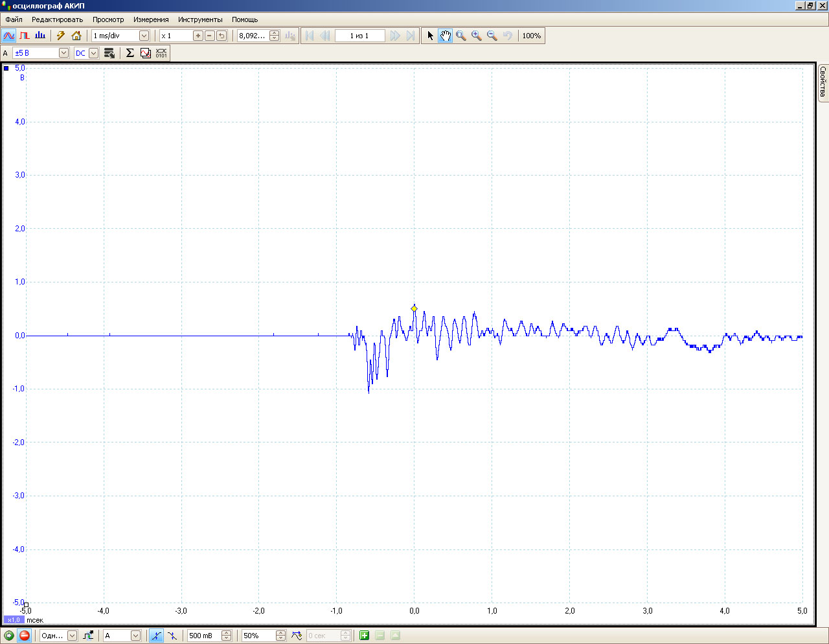
Task: Open the Инструменты menu
Action: (200, 19)
